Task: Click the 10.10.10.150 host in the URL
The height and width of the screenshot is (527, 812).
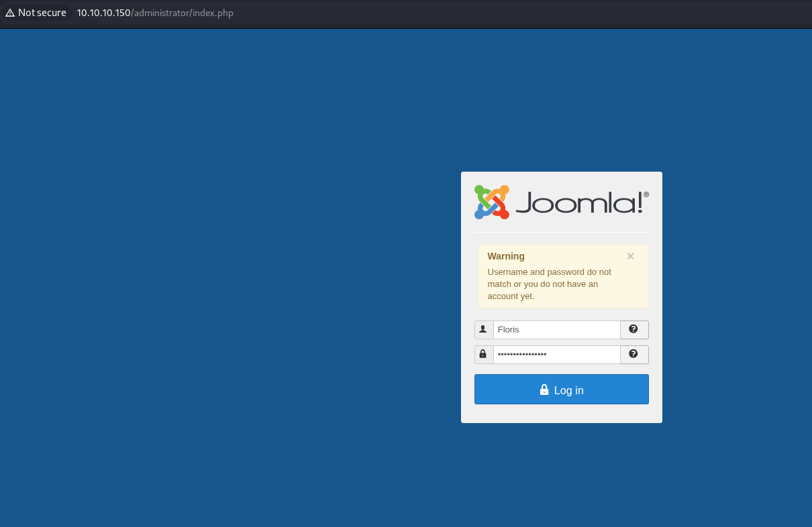Action: click(103, 13)
